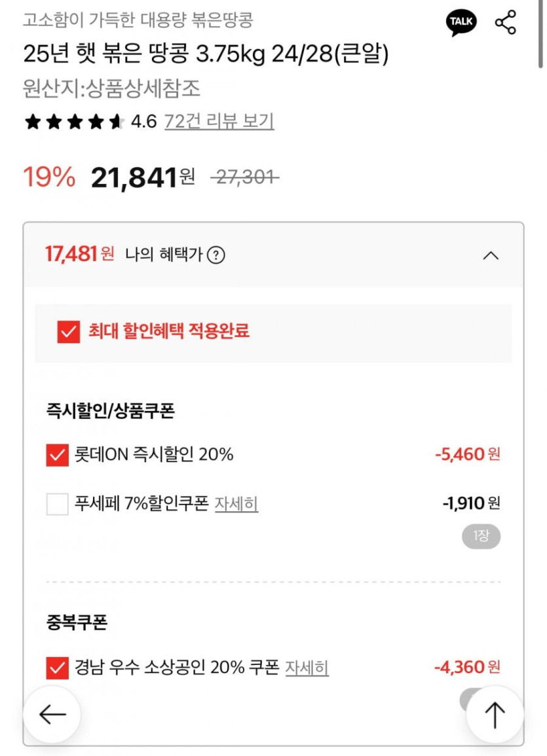Toggle the 최대 할인혜택 적용완료 checkbox
The width and height of the screenshot is (547, 756).
pos(68,332)
